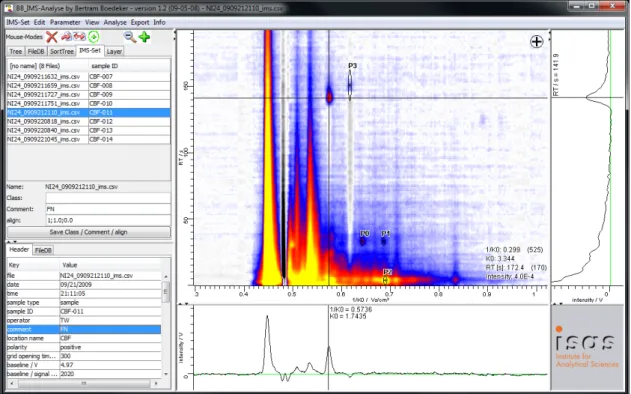Open the Export menu

(x=140, y=22)
